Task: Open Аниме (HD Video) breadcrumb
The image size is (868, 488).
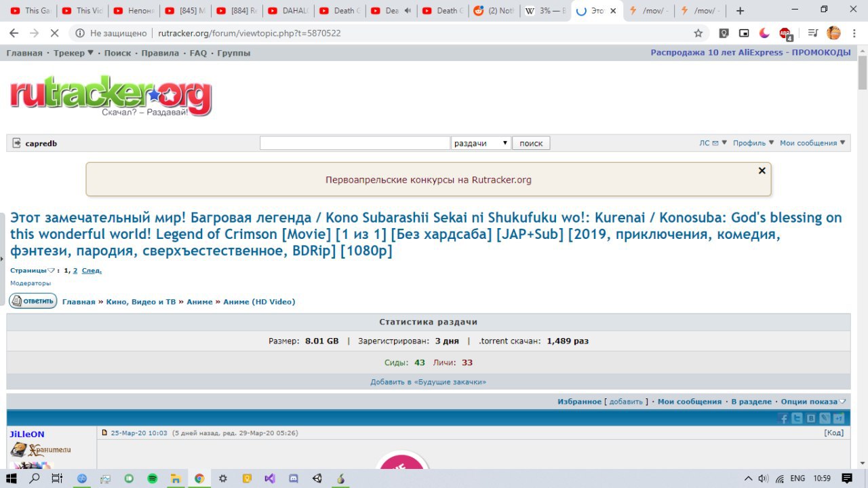Action: pos(260,302)
